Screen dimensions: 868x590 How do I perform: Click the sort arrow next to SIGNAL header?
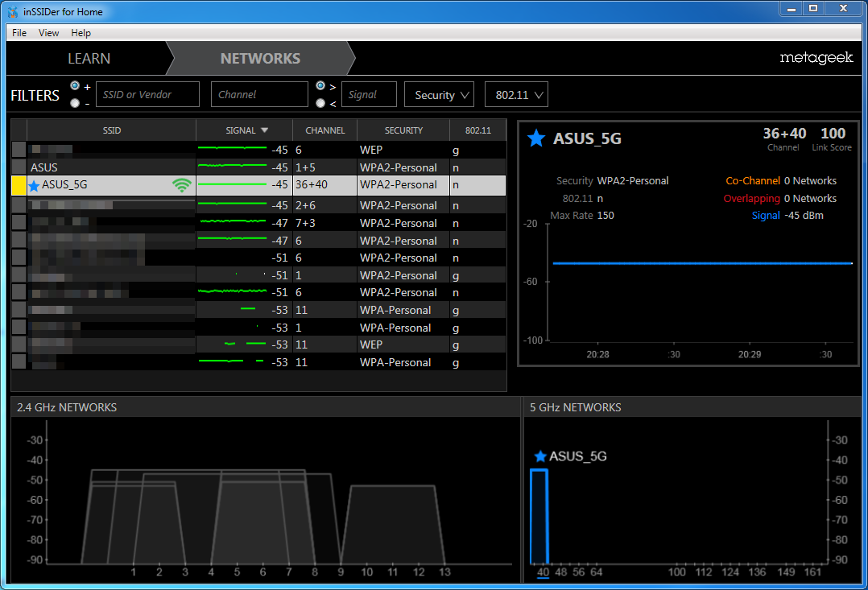pyautogui.click(x=265, y=130)
